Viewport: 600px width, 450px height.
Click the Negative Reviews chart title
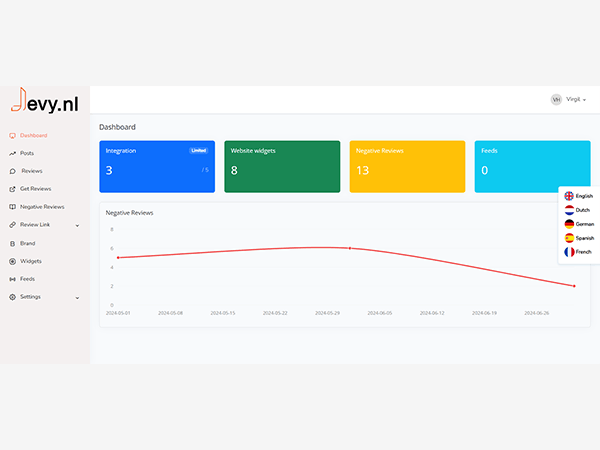pos(129,213)
